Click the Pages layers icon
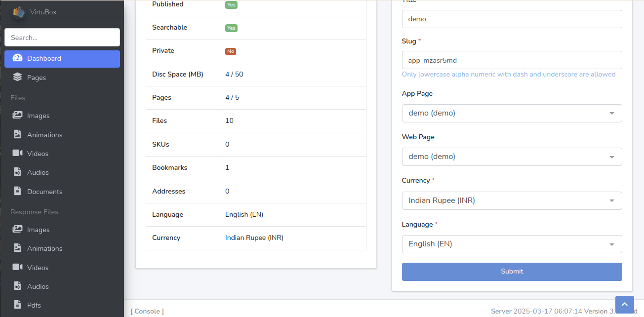 tap(18, 77)
